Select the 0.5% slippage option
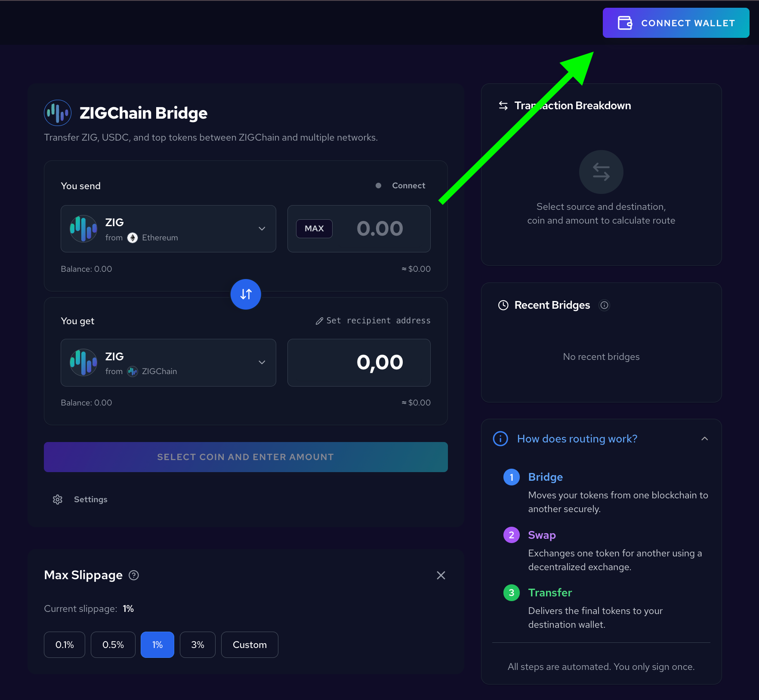The image size is (759, 700). point(113,645)
